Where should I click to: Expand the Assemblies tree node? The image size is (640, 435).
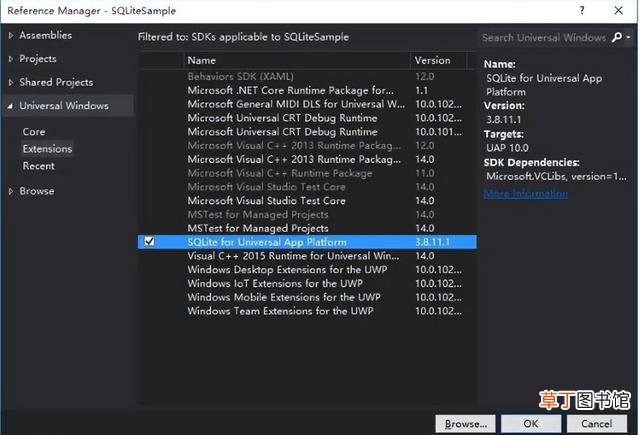tap(11, 36)
